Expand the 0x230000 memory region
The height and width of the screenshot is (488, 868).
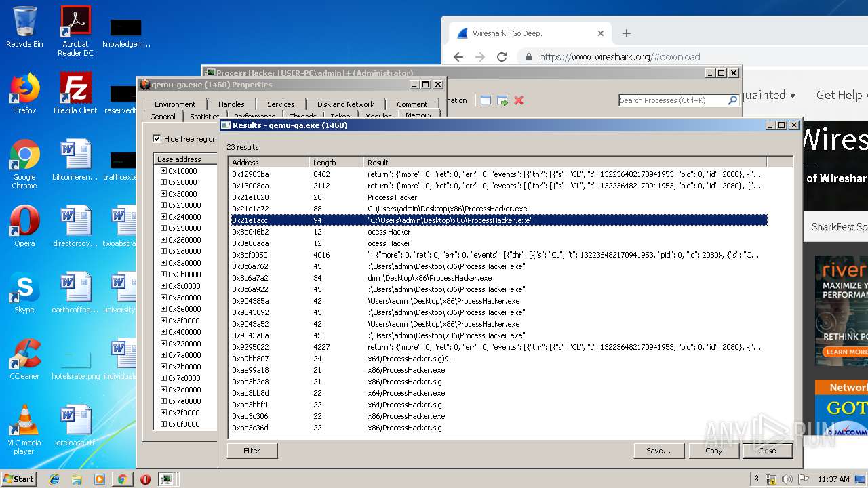(x=163, y=205)
